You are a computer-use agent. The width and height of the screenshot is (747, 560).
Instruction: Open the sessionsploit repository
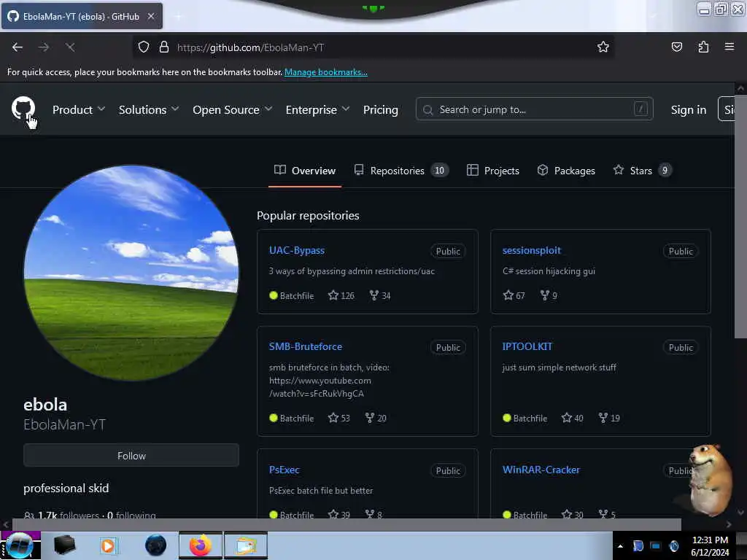[x=531, y=251]
